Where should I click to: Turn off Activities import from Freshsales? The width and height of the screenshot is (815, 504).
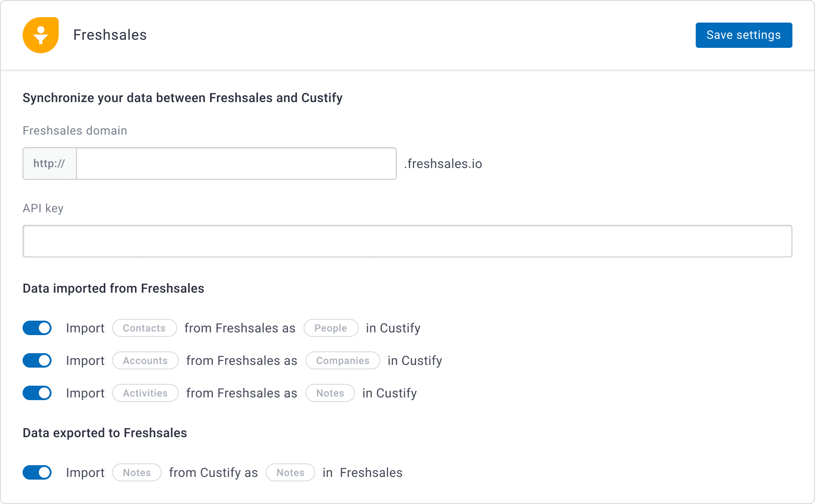[x=37, y=393]
